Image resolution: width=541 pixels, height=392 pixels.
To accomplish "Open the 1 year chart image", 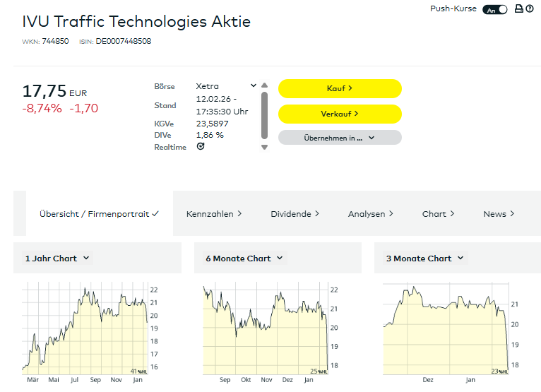I will click(90, 332).
